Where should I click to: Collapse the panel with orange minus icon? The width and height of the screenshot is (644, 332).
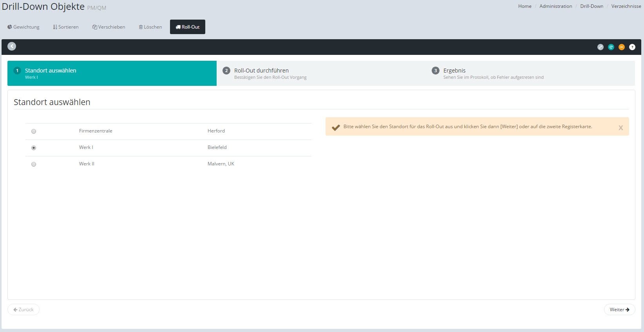(x=621, y=47)
